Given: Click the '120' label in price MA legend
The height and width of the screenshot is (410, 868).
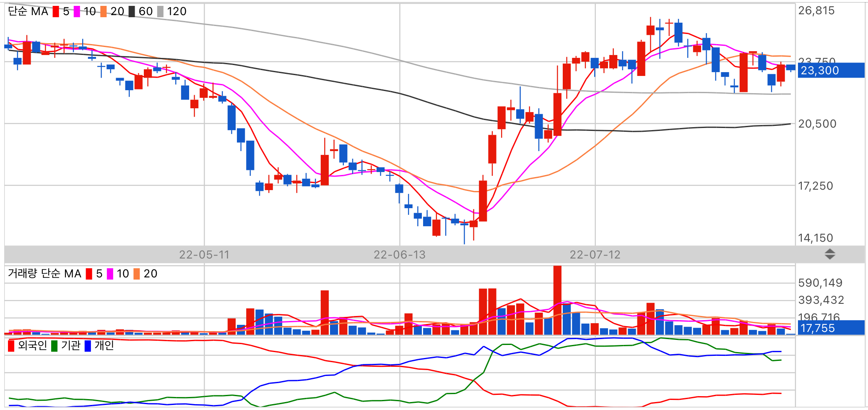Looking at the screenshot, I should point(177,11).
